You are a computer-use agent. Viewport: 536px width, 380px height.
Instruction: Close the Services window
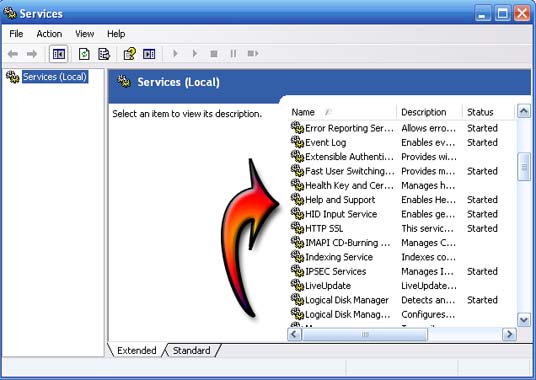click(522, 14)
